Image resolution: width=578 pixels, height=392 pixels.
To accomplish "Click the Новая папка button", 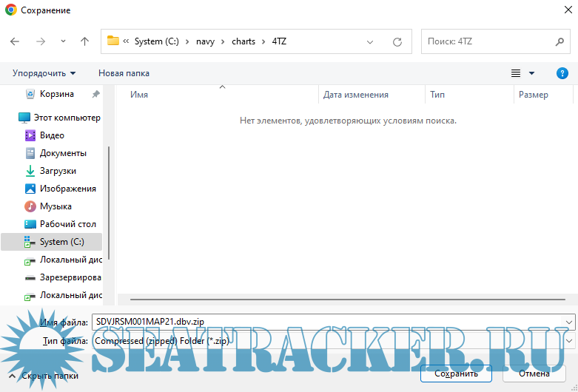I will (x=124, y=73).
